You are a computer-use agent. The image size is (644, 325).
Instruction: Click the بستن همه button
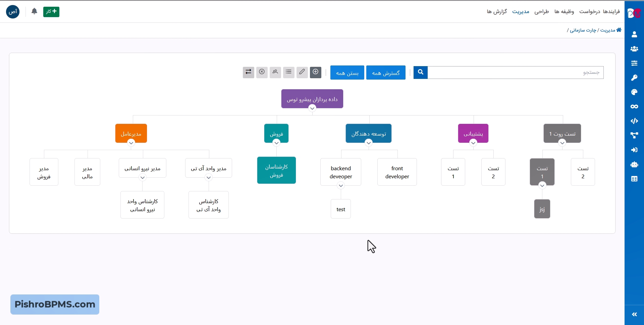[x=347, y=73]
